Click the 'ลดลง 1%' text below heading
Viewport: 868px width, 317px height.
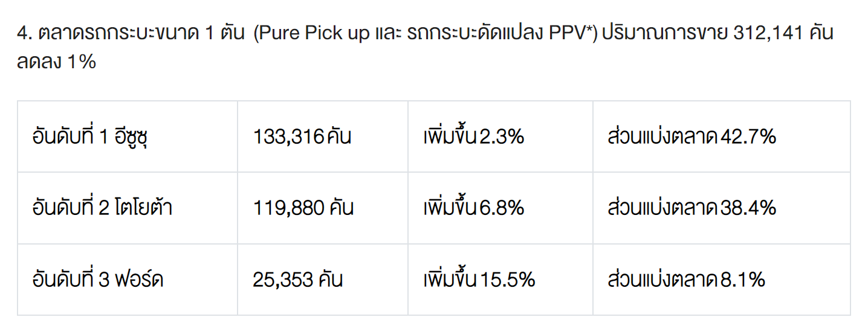(57, 62)
